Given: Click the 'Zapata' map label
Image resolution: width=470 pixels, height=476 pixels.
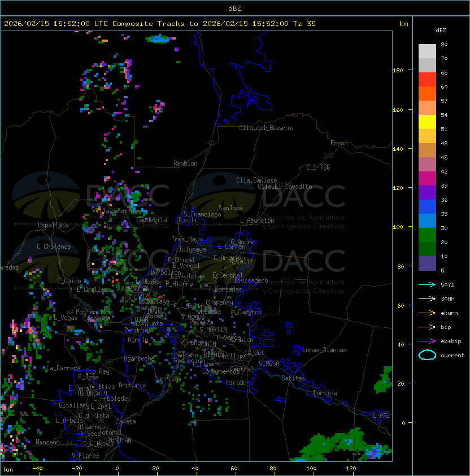Looking at the screenshot, I should pyautogui.click(x=125, y=421).
